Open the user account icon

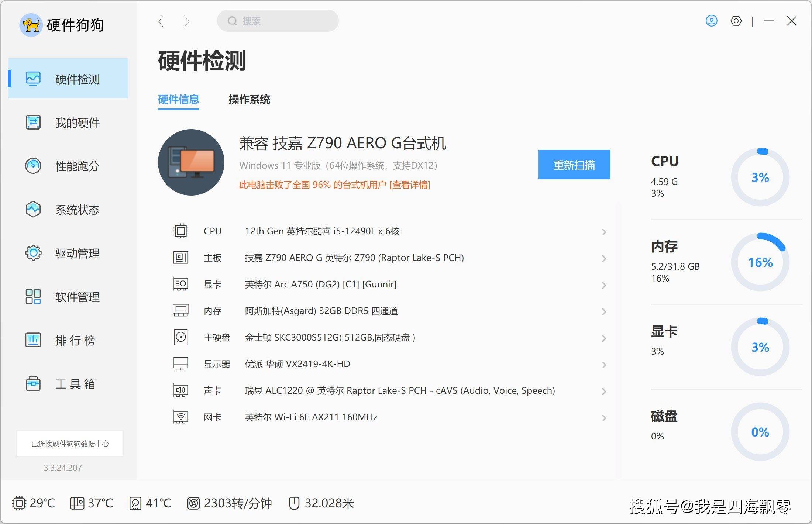(711, 21)
